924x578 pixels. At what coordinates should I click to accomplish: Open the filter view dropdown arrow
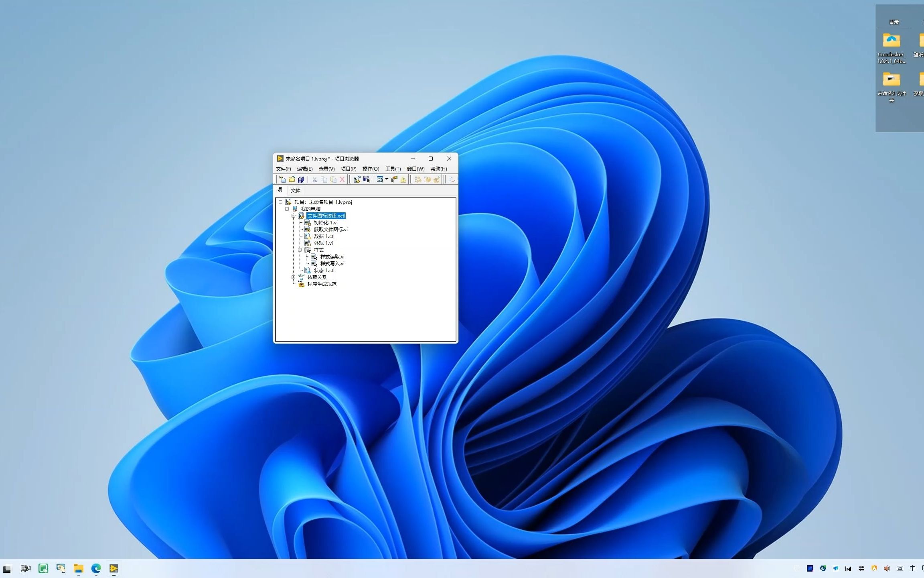[x=387, y=179]
